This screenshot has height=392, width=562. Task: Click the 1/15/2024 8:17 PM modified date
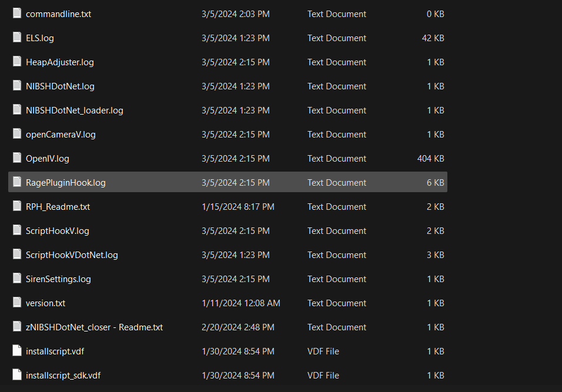[237, 207]
